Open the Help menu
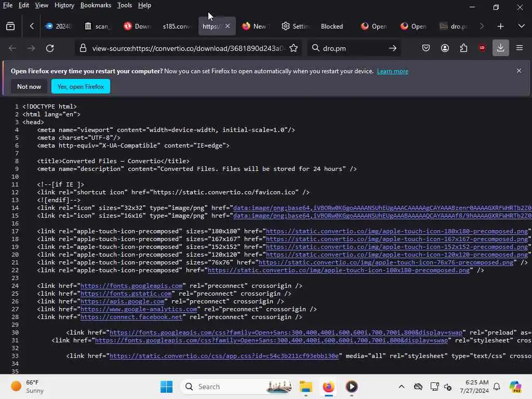 144,5
